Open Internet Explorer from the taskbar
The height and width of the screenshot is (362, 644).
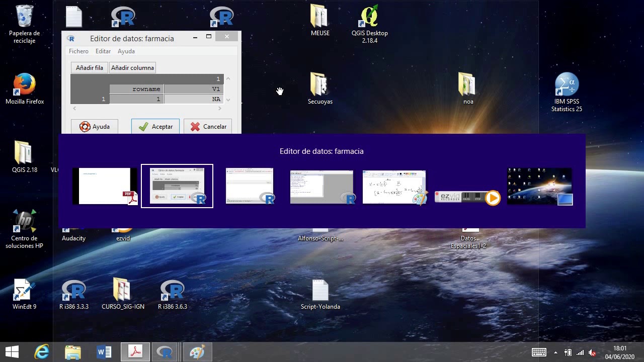coord(42,352)
